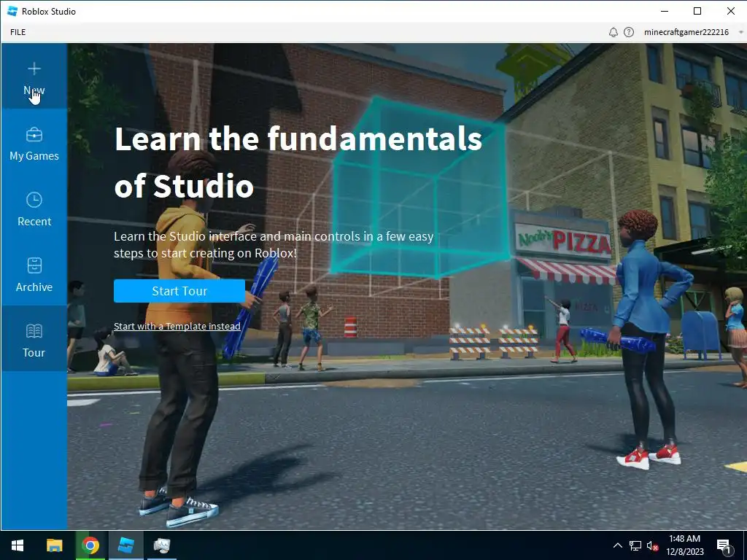Click the help question mark icon
747x560 pixels.
[629, 32]
